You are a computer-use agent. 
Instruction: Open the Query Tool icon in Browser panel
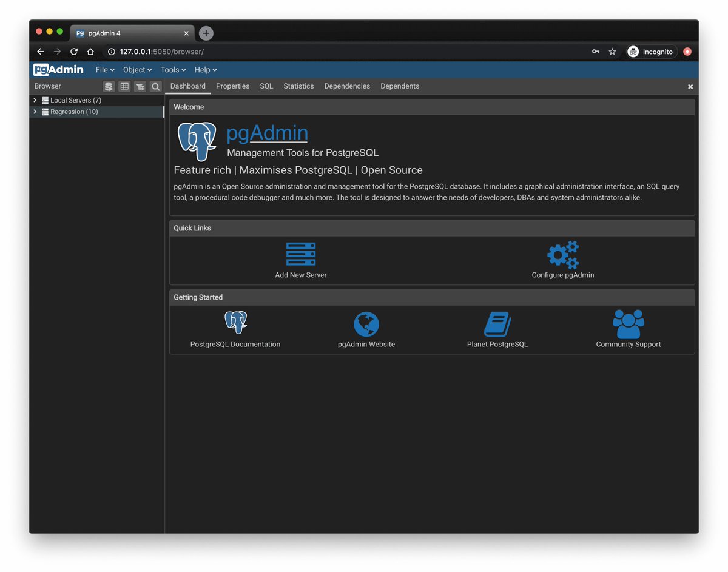pos(109,87)
